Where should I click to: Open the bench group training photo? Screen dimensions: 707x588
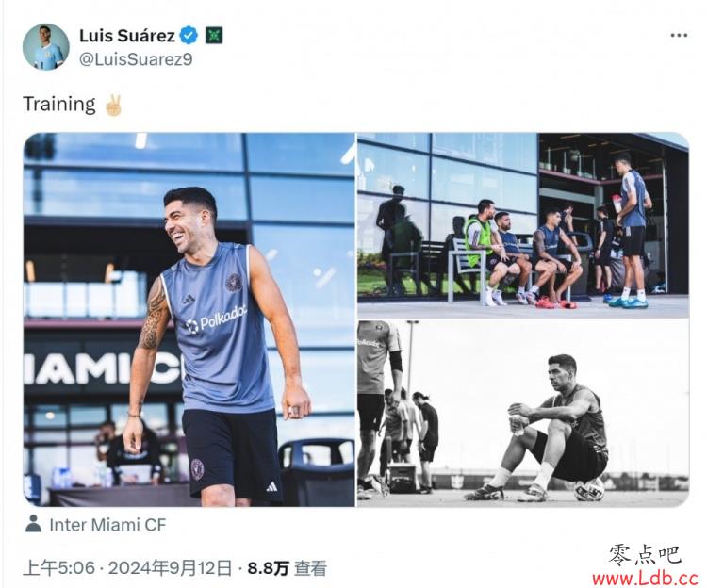[523, 225]
